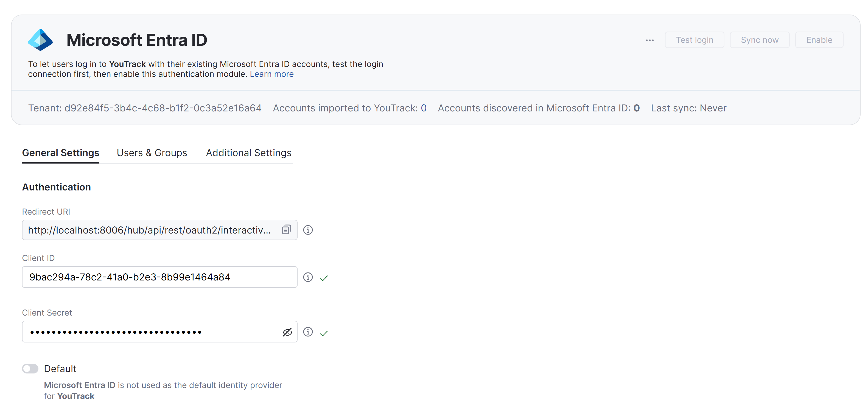The height and width of the screenshot is (416, 868).
Task: Open the more options ellipsis menu
Action: (650, 40)
